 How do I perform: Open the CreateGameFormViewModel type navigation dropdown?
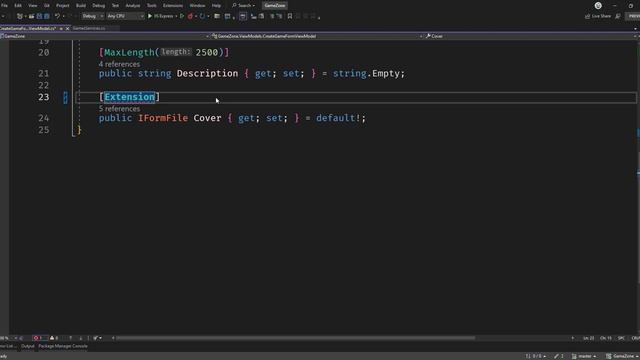(x=317, y=36)
